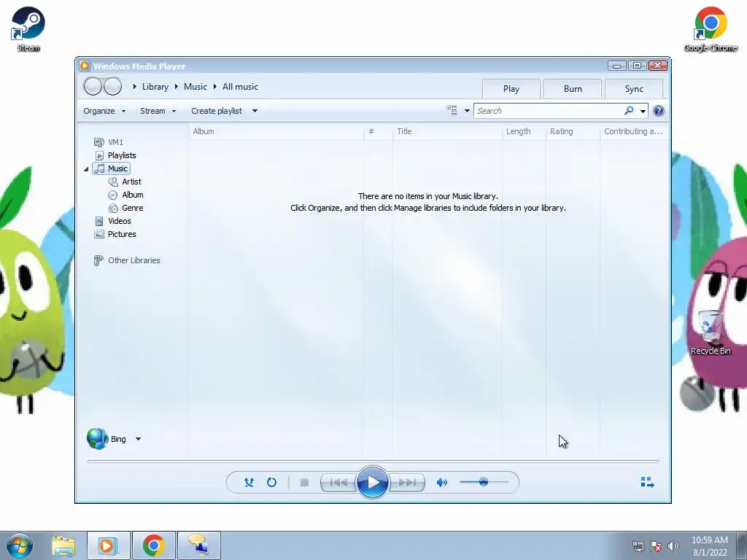Click the Action Center flag tray icon
The image size is (747, 560).
[656, 546]
